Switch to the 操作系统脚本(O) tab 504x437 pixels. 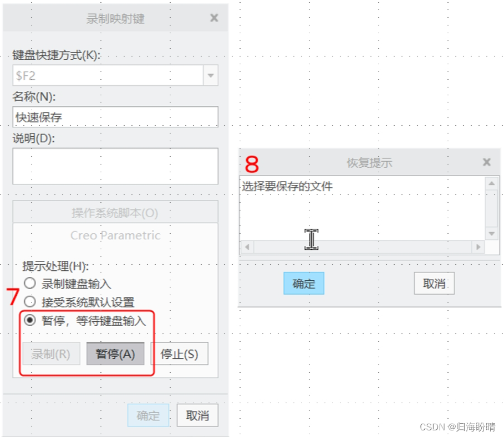tap(115, 213)
